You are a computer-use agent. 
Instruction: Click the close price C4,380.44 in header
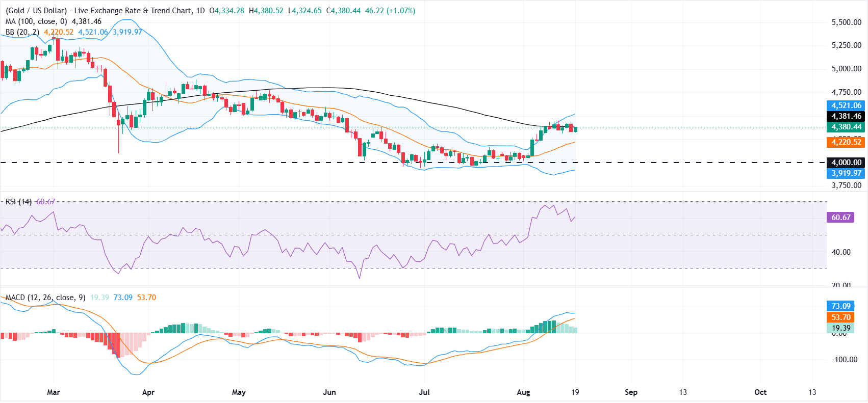tap(344, 11)
